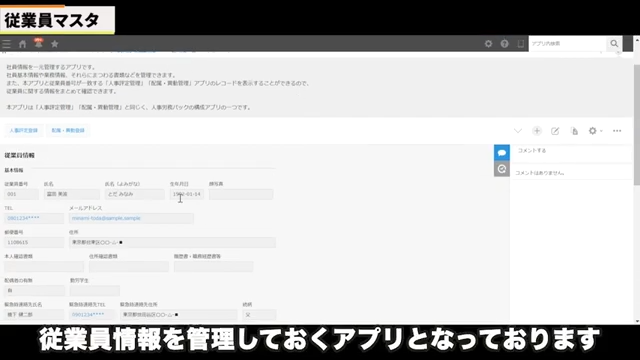Click the minami-toda@sample.sample email link
This screenshot has height=360, width=640.
106,218
